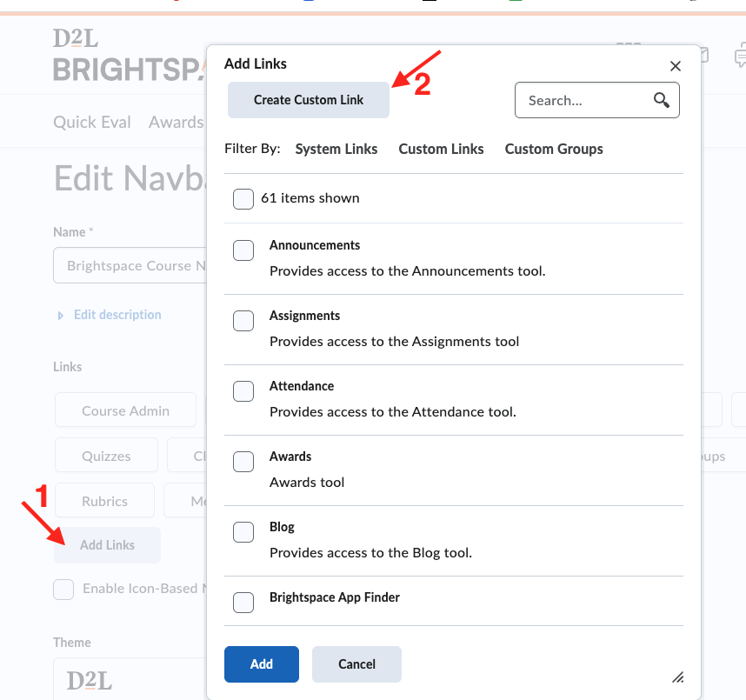This screenshot has width=746, height=700.
Task: Click the Announcements item title
Action: (x=315, y=245)
